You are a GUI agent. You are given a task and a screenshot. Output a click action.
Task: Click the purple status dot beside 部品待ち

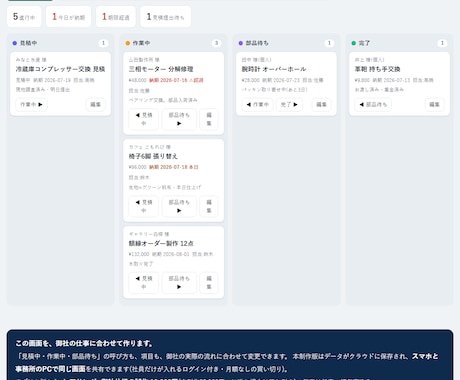click(241, 43)
